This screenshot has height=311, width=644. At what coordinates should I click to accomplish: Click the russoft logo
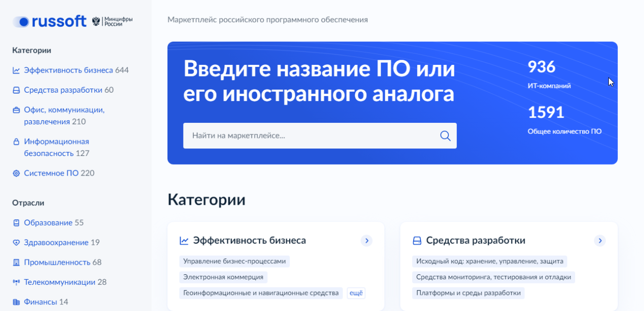pyautogui.click(x=49, y=21)
